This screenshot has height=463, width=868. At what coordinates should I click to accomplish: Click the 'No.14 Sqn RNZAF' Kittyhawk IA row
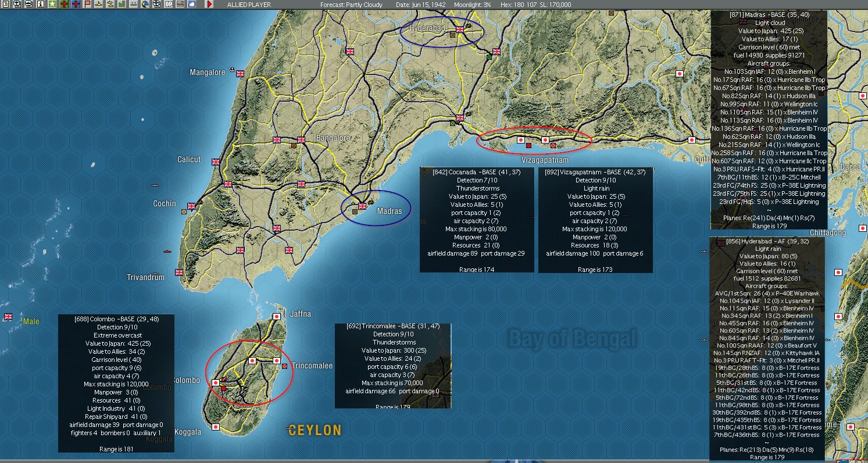click(x=767, y=353)
